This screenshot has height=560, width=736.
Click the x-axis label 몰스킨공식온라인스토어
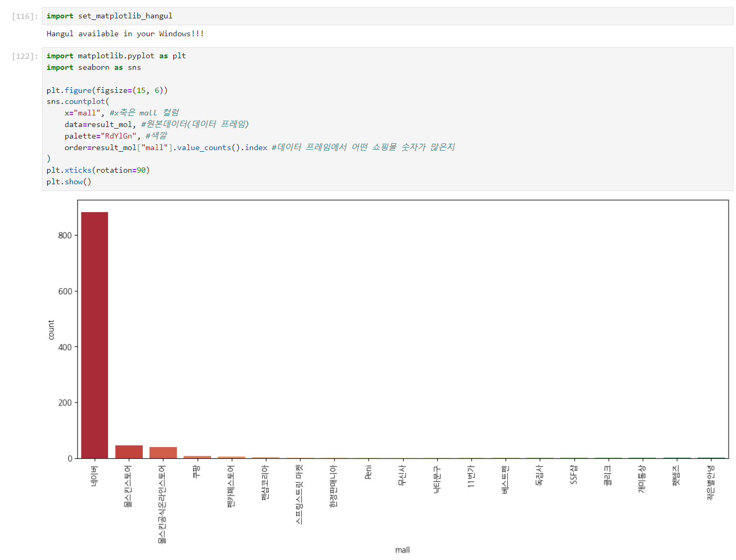[x=162, y=504]
